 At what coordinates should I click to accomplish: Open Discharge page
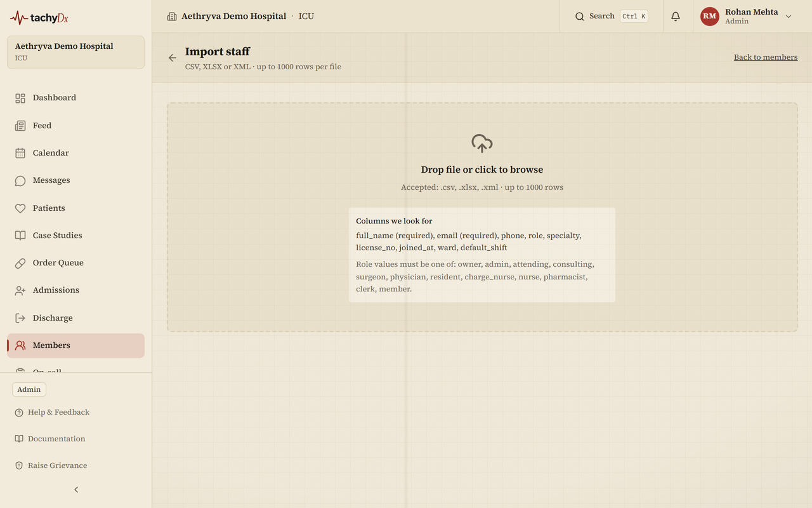click(76, 318)
